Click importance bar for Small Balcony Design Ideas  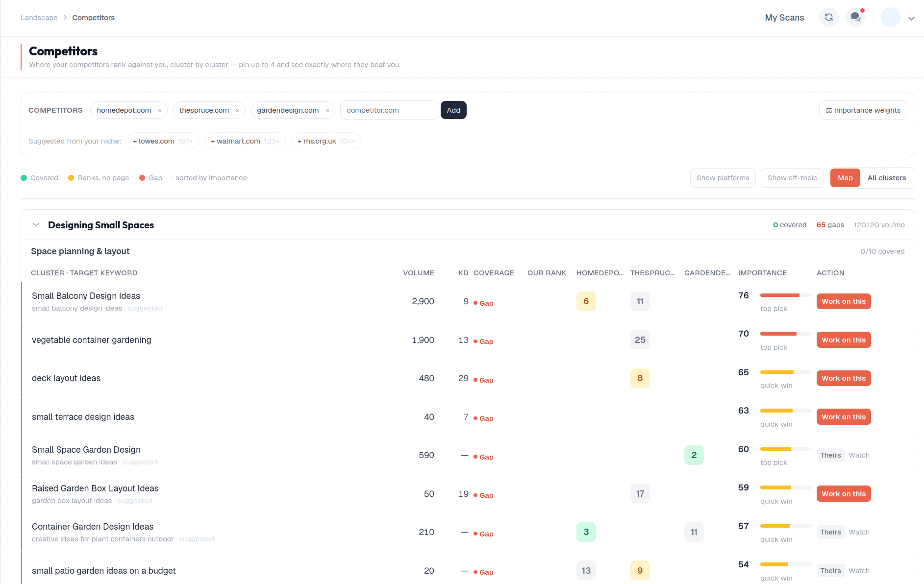pyautogui.click(x=786, y=295)
